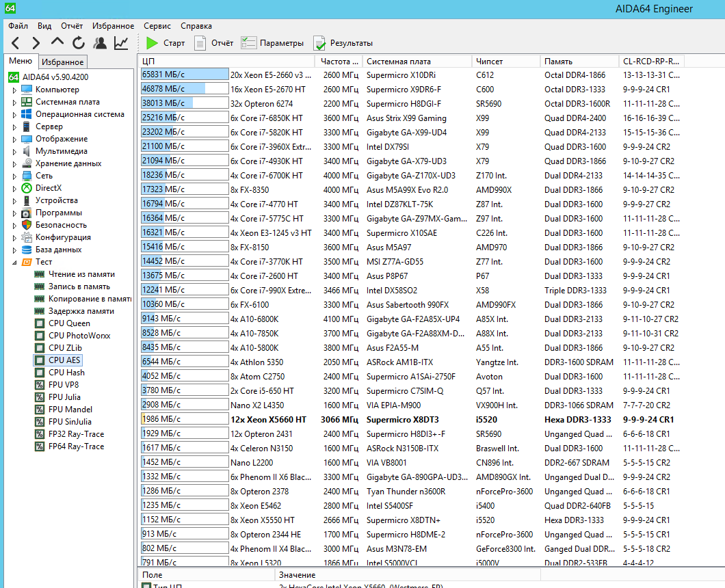Select the Хранение данных disk icon
Viewport: 725px width, 588px height.
coord(27,163)
